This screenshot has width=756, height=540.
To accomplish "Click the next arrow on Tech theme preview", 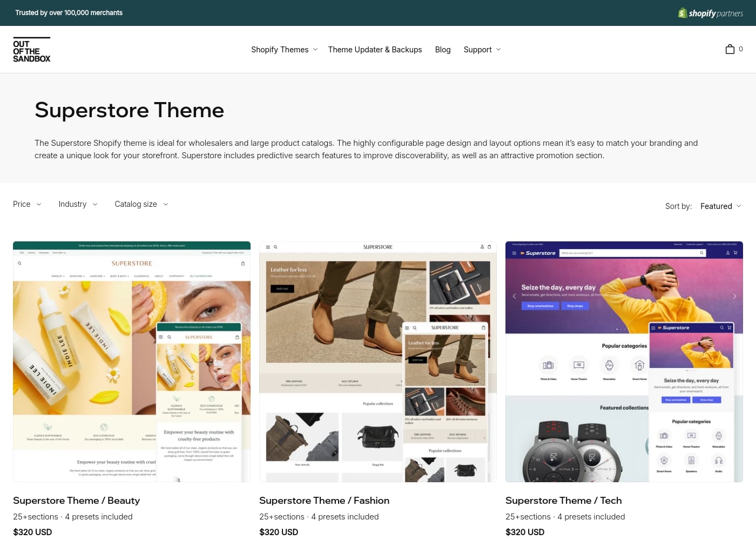I will pos(734,296).
